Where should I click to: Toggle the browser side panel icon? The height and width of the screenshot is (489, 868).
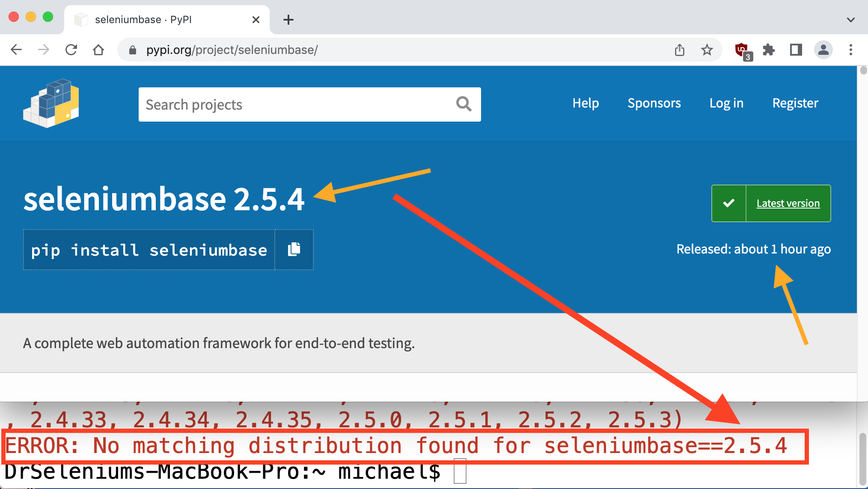[x=796, y=50]
